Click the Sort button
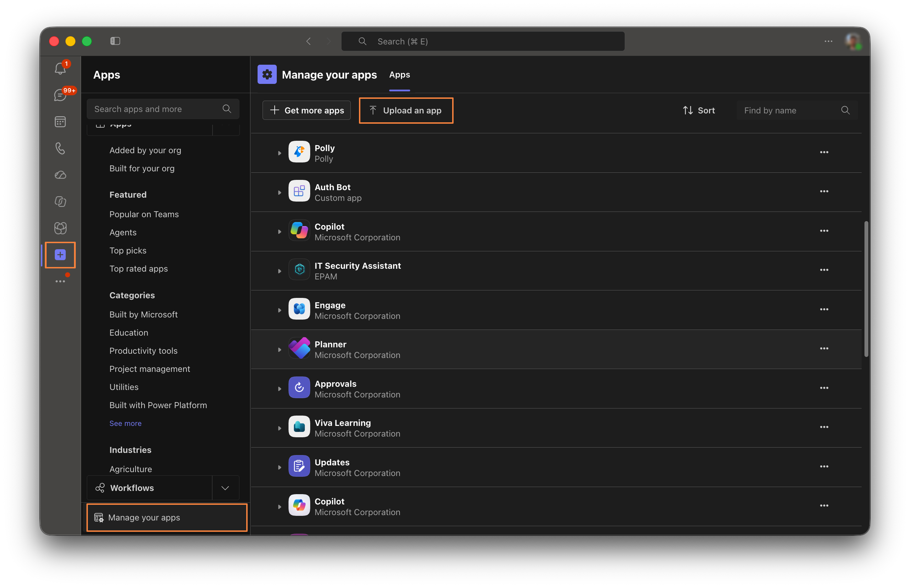Image resolution: width=910 pixels, height=588 pixels. coord(698,110)
